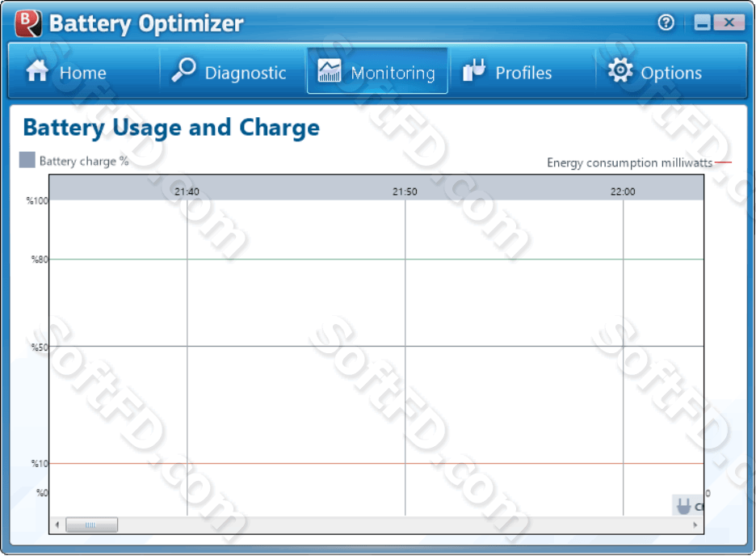Click the Battery charge % legend swatch
756x556 pixels.
point(27,160)
